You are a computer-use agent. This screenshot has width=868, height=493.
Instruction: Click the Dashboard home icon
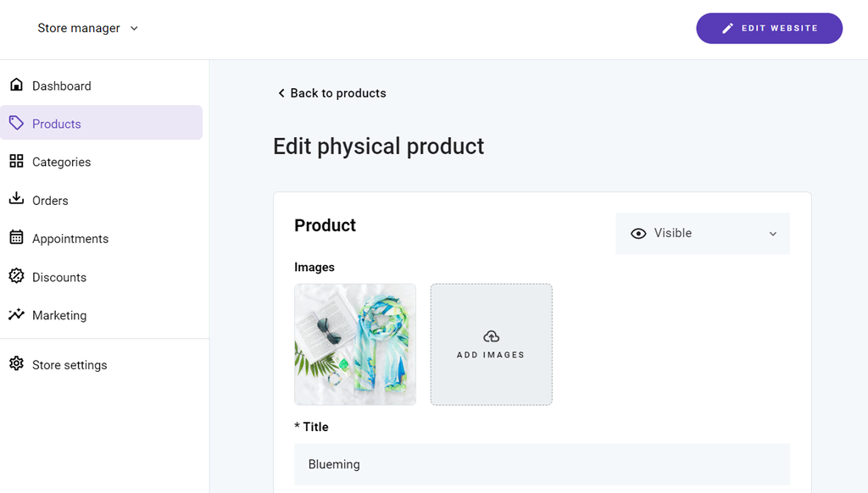pos(16,85)
